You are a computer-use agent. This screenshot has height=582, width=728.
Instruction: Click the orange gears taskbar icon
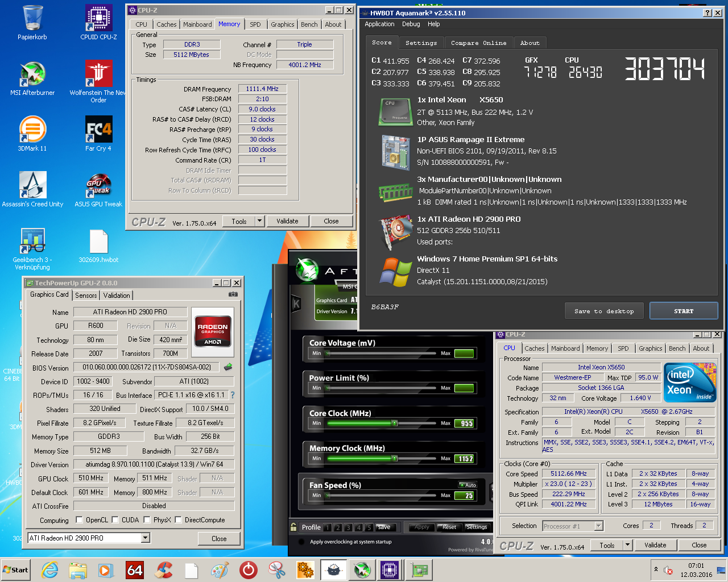(305, 570)
